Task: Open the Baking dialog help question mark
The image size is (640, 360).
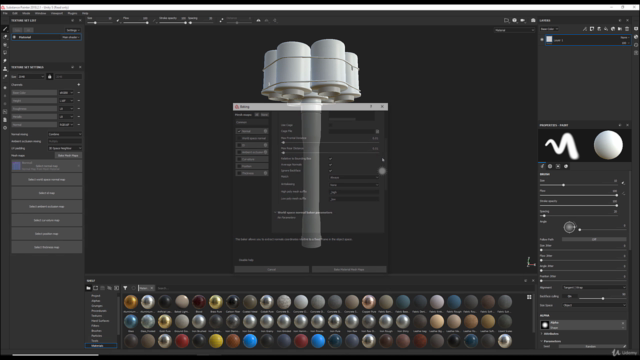Action: click(x=371, y=107)
